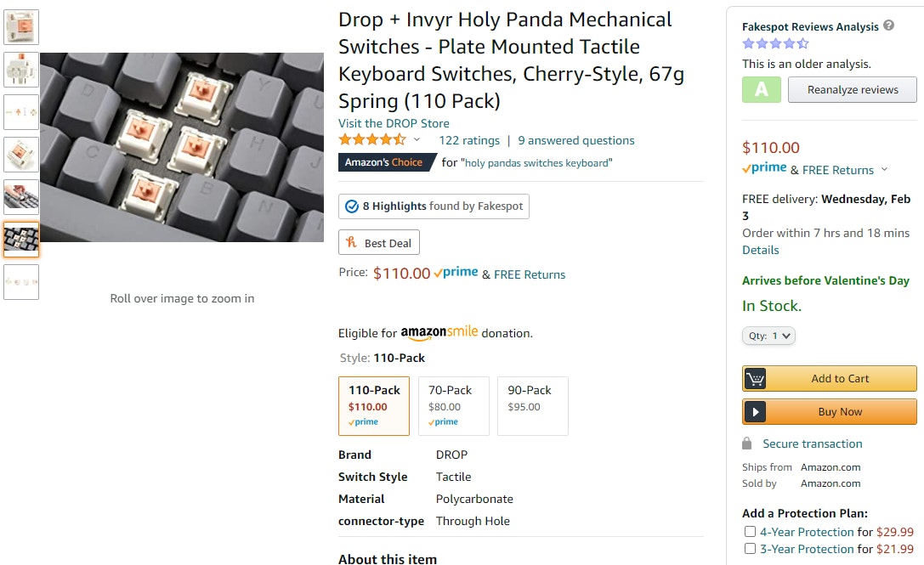This screenshot has width=924, height=565.
Task: Open the Qty quantity dropdown
Action: pos(768,336)
